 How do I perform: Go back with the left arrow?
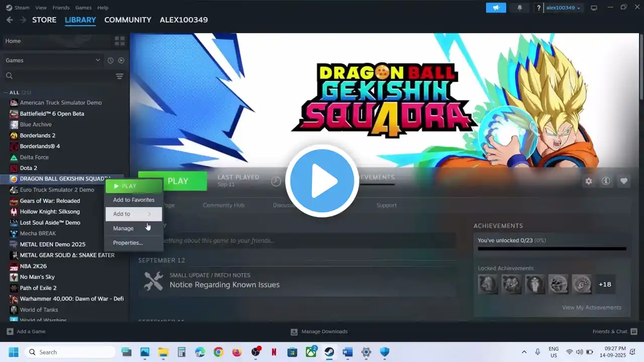pos(10,20)
